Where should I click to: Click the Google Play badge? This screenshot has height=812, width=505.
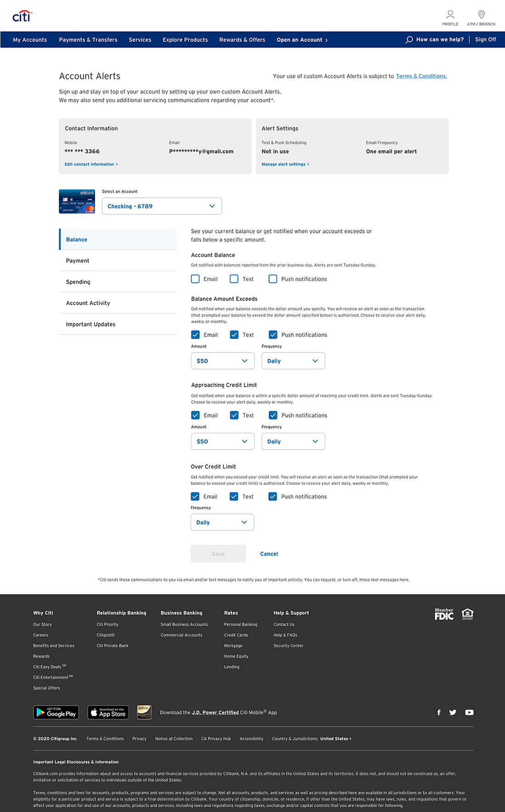coord(56,712)
